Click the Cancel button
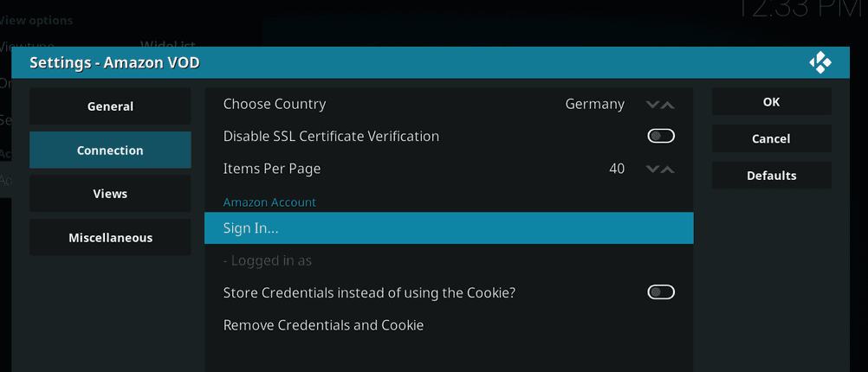868x372 pixels. tap(771, 138)
